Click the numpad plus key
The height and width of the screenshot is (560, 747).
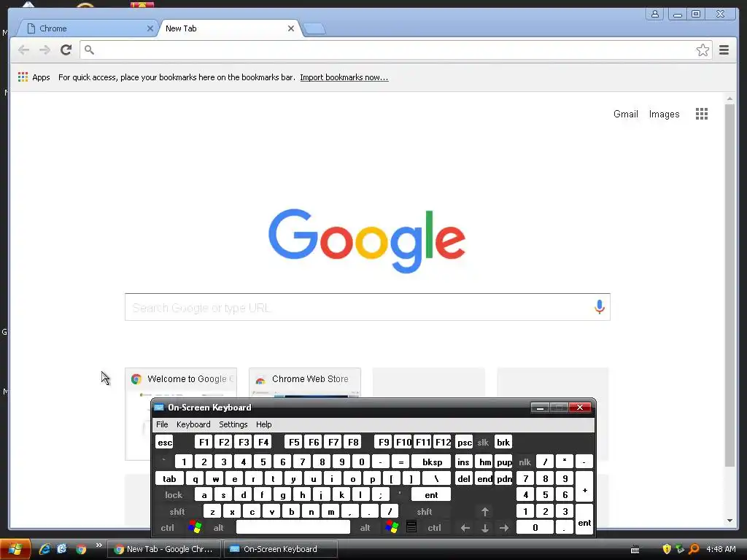pos(584,487)
